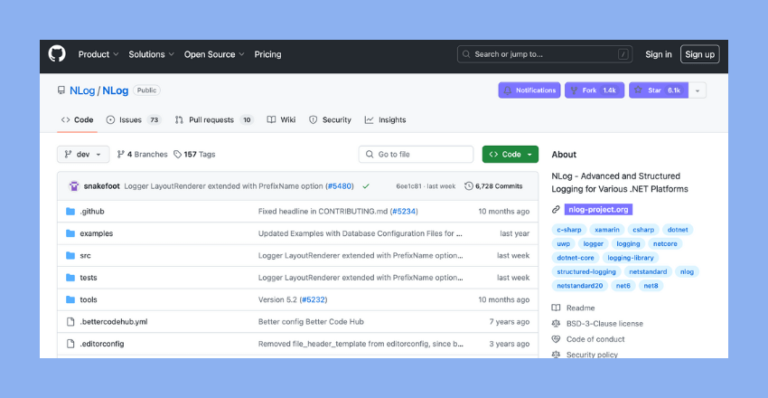Open the Insights tab
This screenshot has height=398, width=768.
[385, 120]
